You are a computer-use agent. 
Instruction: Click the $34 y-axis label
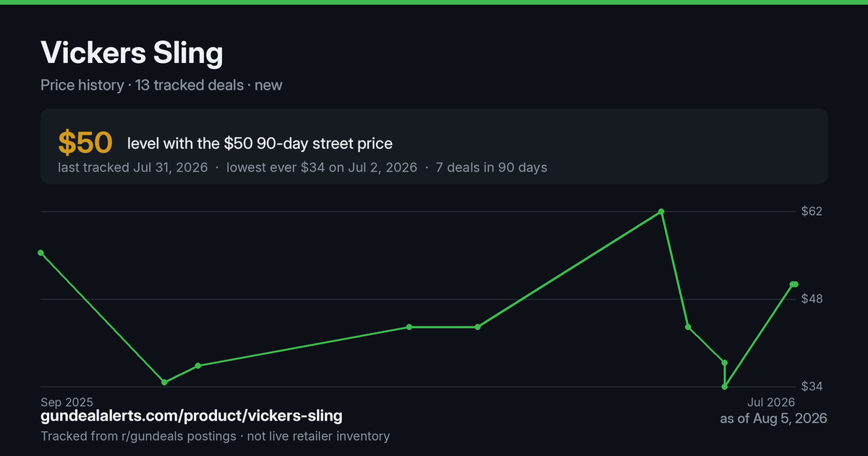click(812, 387)
